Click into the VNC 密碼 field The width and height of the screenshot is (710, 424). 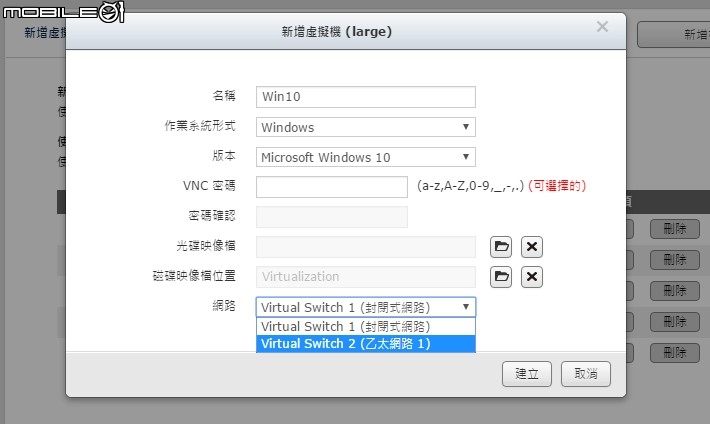[331, 187]
